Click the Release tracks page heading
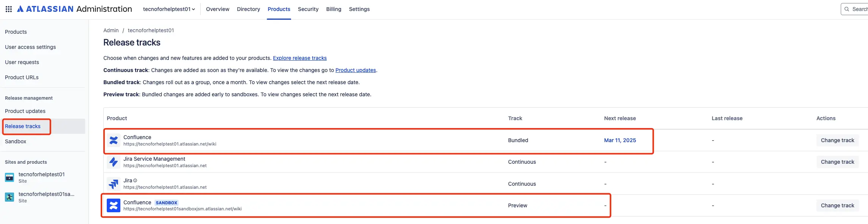This screenshot has height=224, width=868. (132, 42)
